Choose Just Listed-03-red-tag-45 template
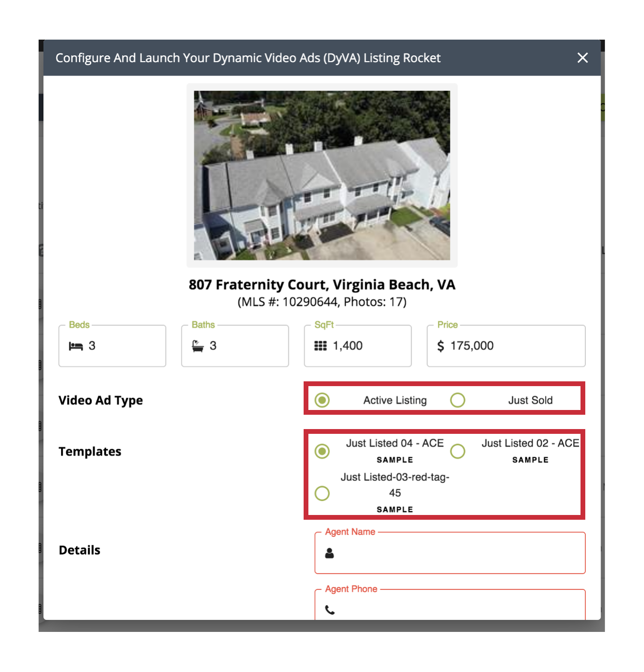 pyautogui.click(x=322, y=493)
